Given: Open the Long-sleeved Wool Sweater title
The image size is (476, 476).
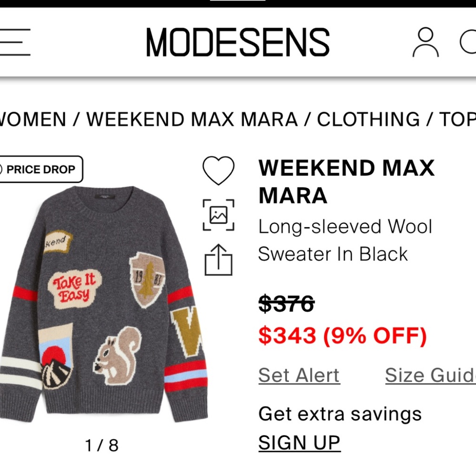Looking at the screenshot, I should coord(345,240).
